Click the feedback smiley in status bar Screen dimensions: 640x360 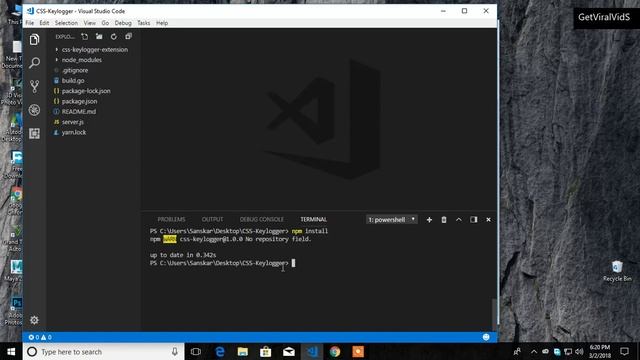[486, 337]
